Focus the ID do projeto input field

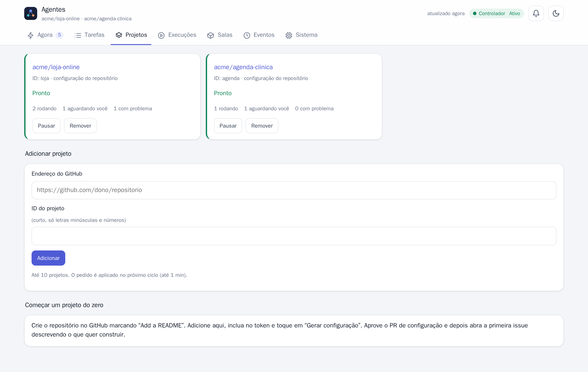coord(294,236)
